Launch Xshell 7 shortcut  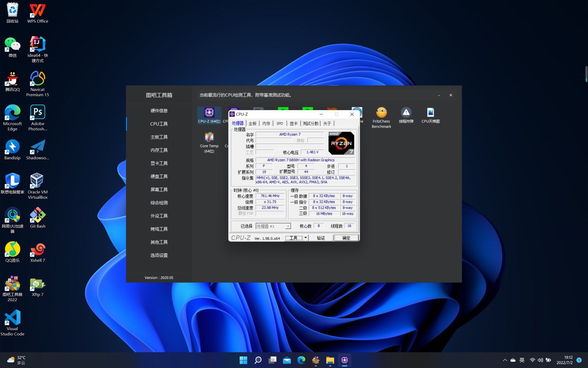(38, 252)
